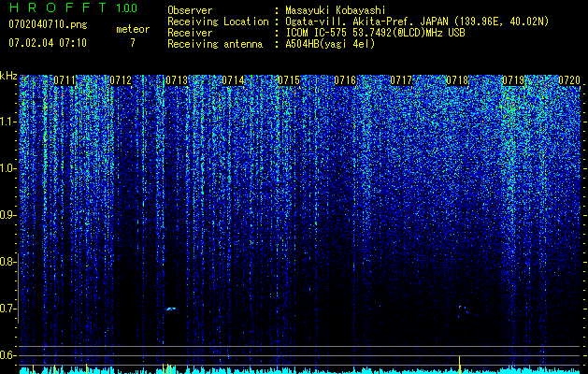Viewport: 588px width, 374px height.
Task: Click the 0712 time marker
Action: tap(121, 80)
